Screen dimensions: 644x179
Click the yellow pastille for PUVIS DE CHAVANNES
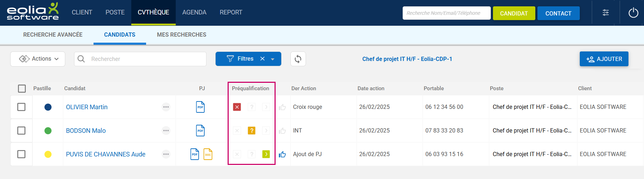[x=48, y=154]
